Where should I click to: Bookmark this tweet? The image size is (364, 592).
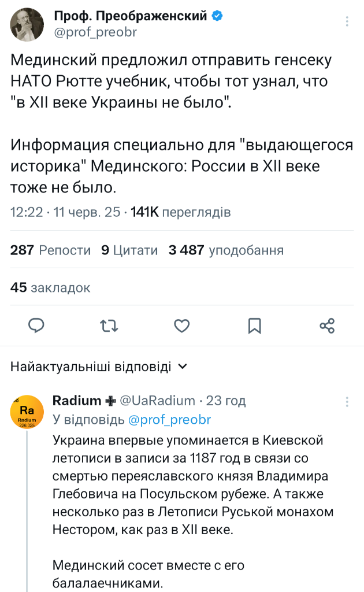point(254,325)
